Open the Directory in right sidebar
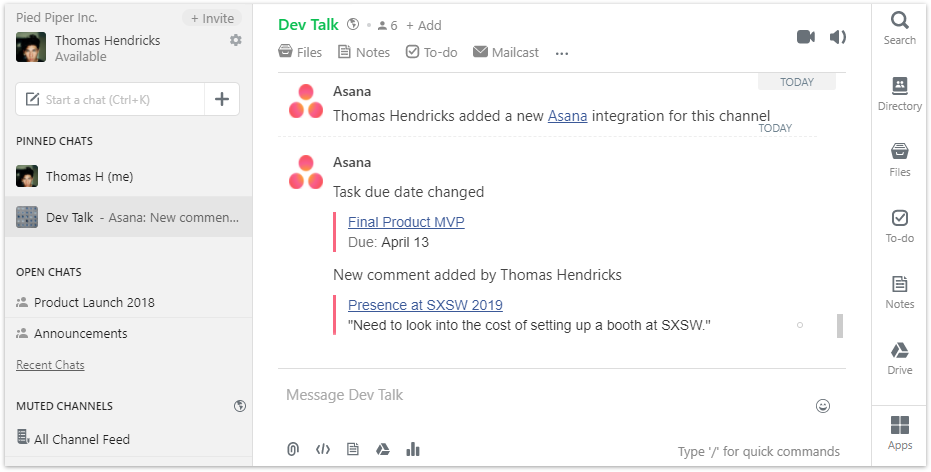Viewport: 931px width, 472px height. click(x=900, y=94)
